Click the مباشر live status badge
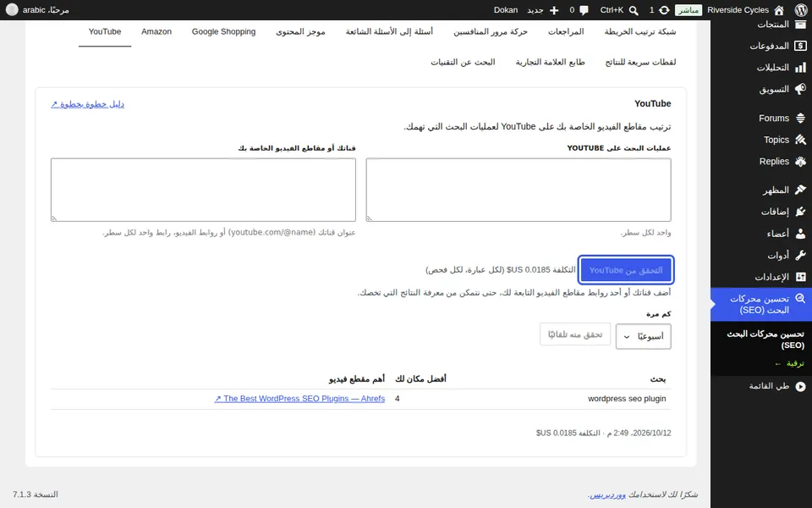The height and width of the screenshot is (508, 812). point(689,10)
